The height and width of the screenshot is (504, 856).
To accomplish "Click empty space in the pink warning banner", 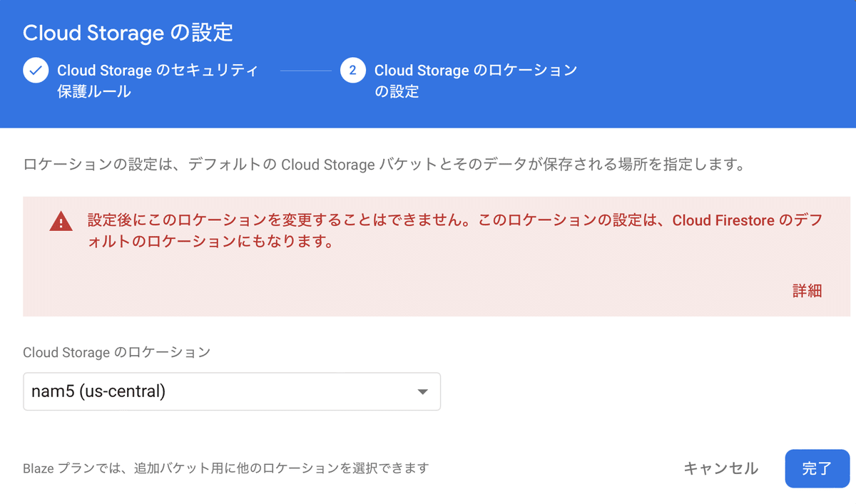I will click(428, 285).
